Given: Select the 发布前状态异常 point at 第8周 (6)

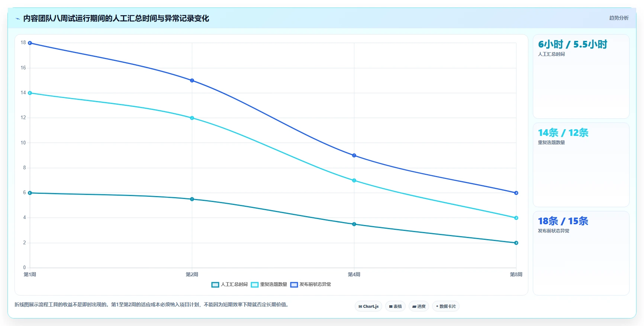Looking at the screenshot, I should [x=516, y=193].
